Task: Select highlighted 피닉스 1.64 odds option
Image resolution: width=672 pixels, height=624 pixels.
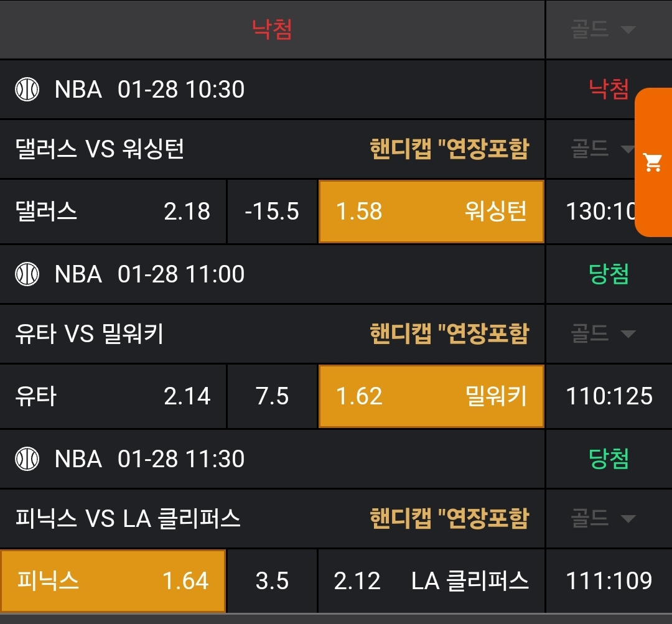Action: tap(113, 580)
